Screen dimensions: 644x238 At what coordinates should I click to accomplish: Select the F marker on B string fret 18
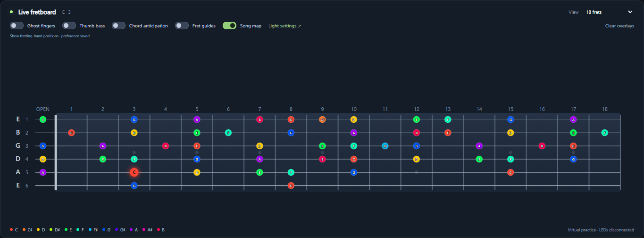pos(605,133)
